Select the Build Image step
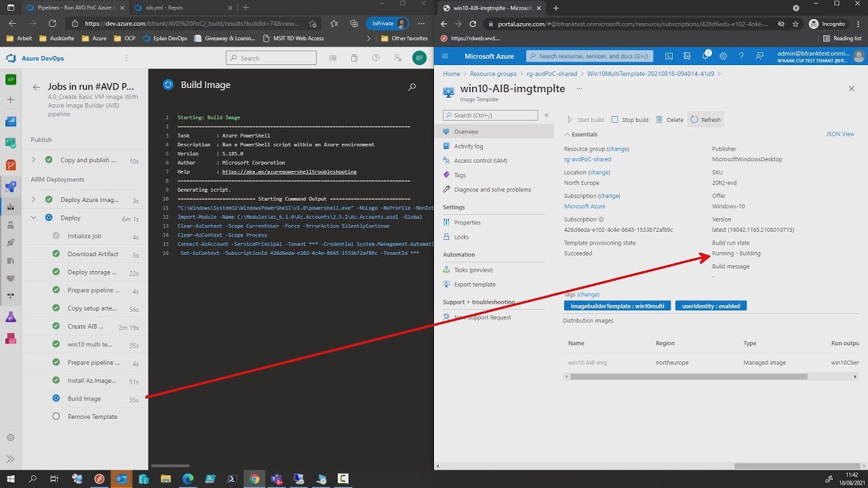Image resolution: width=868 pixels, height=488 pixels. (x=85, y=399)
